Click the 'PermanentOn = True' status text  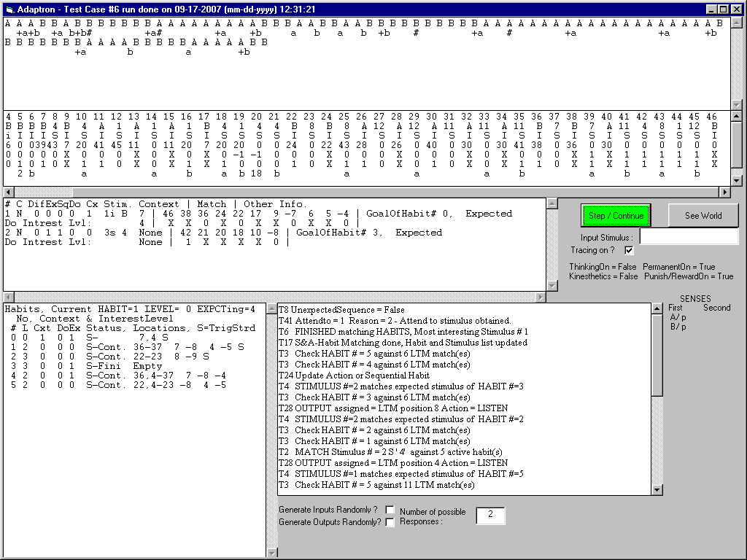679,267
